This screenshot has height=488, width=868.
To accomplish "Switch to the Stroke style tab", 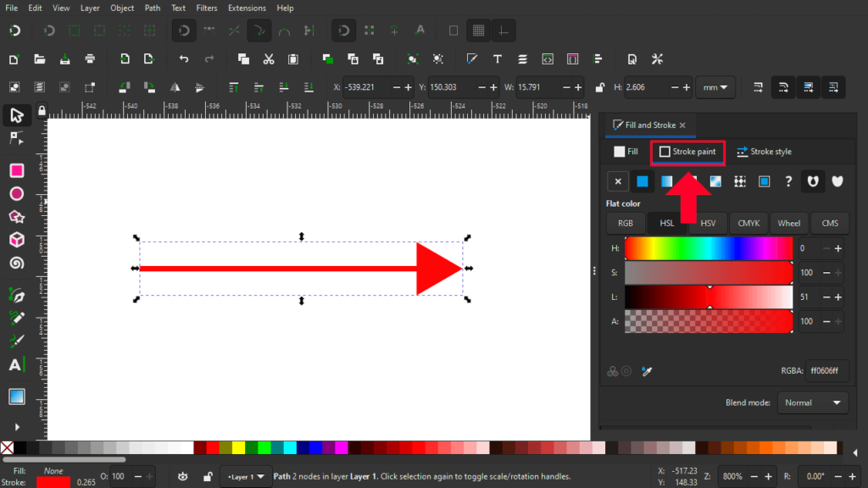I will pos(764,152).
